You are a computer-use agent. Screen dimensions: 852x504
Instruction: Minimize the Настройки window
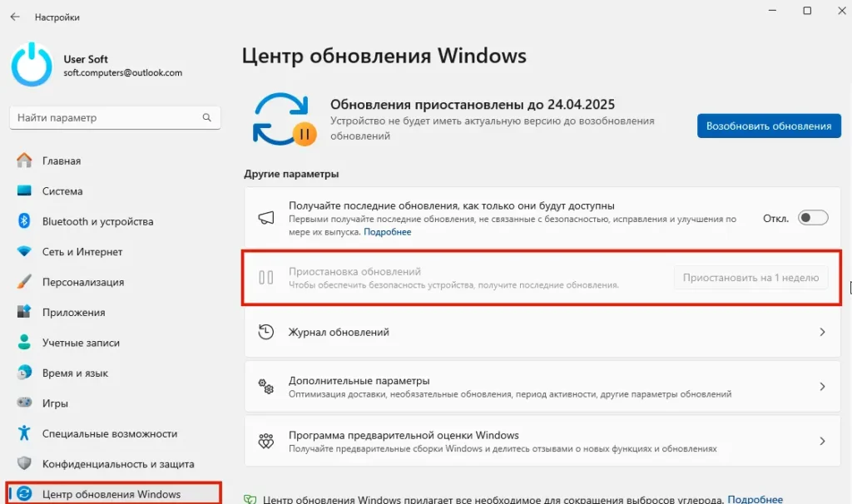(772, 10)
